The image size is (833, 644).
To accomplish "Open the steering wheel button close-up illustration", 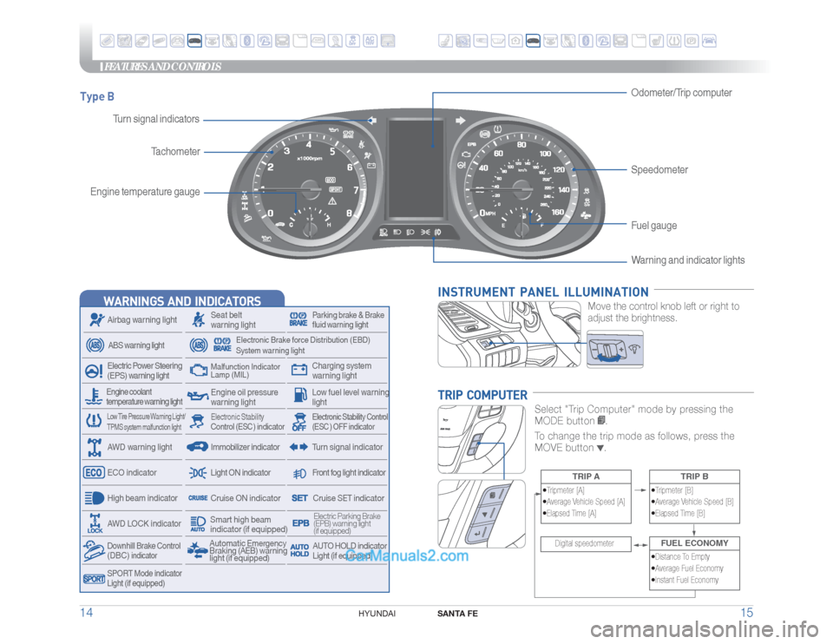I will click(482, 514).
